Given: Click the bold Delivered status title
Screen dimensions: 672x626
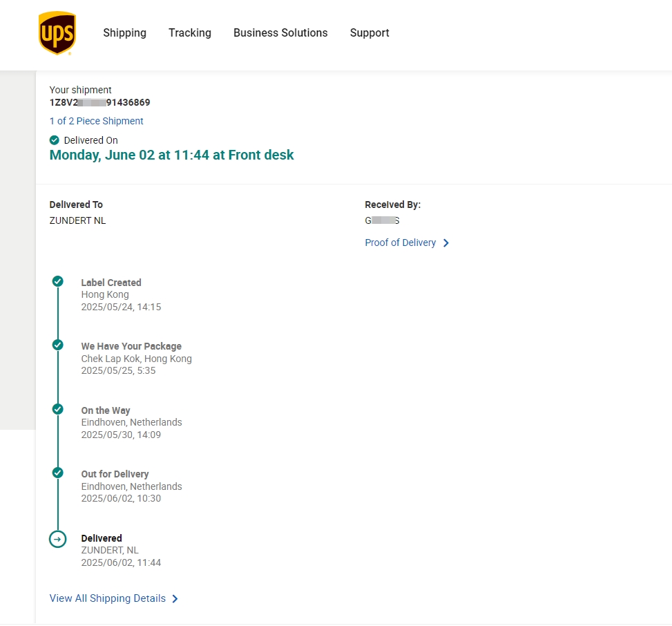Looking at the screenshot, I should [102, 538].
